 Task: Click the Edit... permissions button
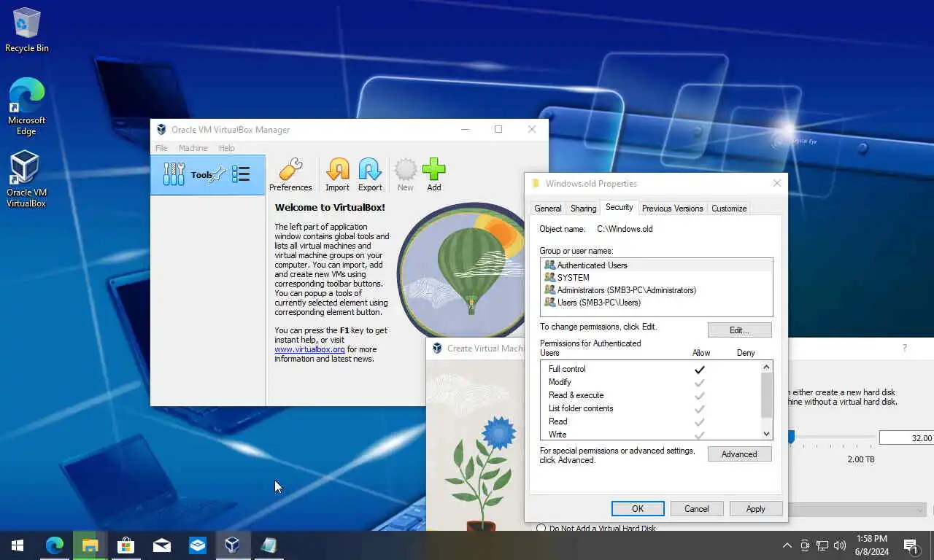[739, 330]
